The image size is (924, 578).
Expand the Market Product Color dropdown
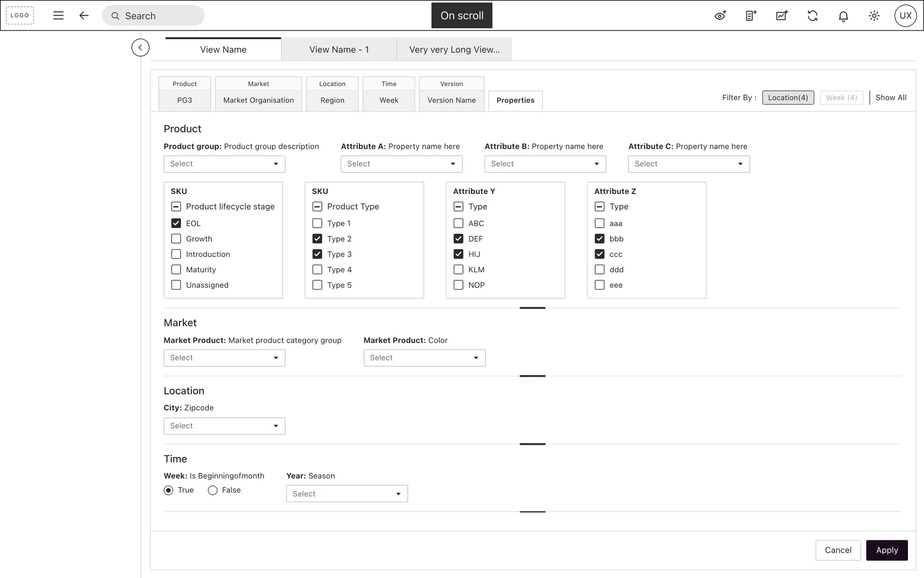click(x=424, y=358)
